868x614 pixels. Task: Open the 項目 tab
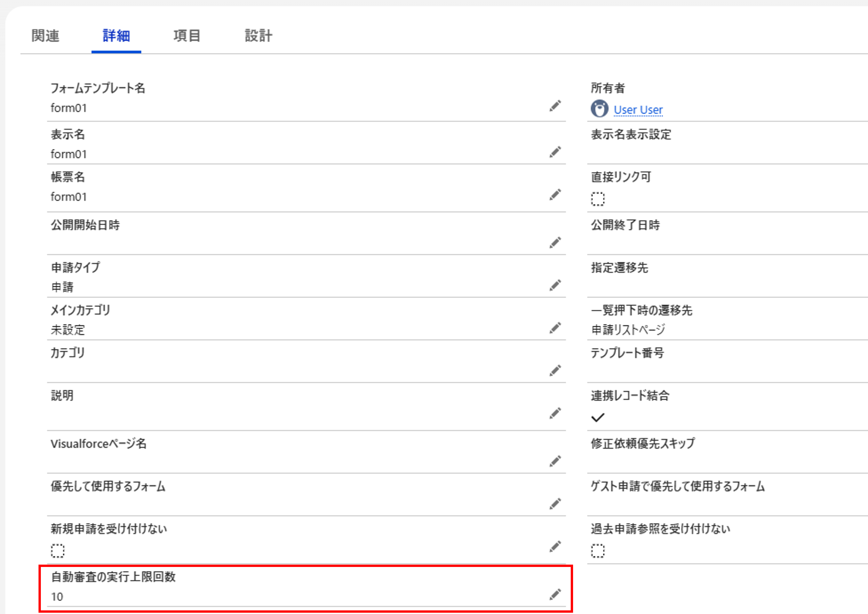[187, 36]
